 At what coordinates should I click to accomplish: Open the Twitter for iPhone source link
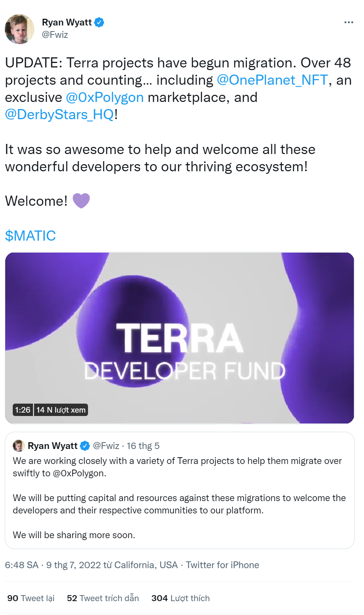(x=222, y=565)
